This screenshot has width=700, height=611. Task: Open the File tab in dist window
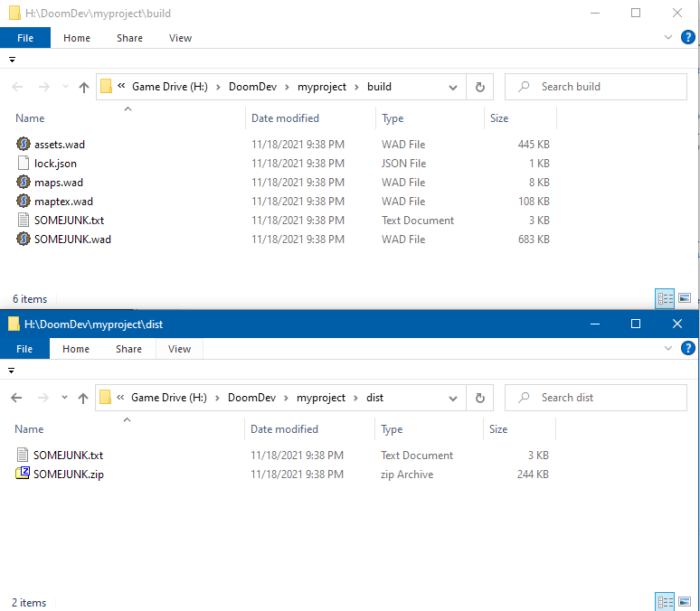[x=24, y=349]
